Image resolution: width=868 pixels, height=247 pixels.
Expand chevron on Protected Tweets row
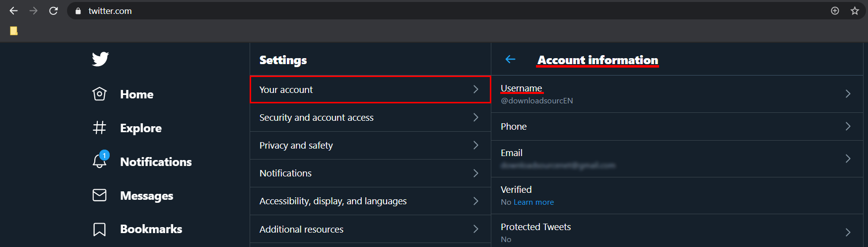click(x=848, y=232)
